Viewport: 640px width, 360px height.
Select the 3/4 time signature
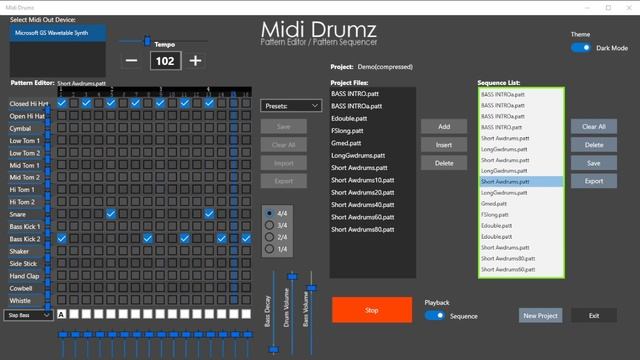click(x=269, y=225)
